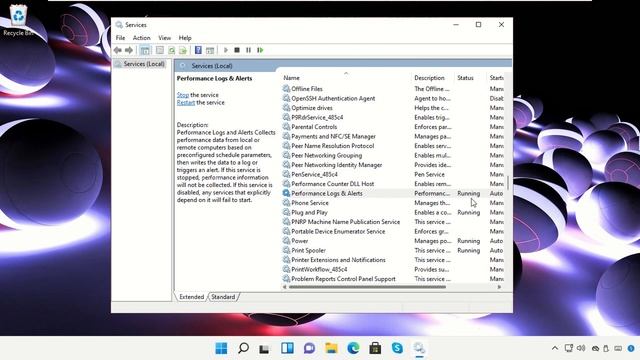Switch to the Standard tab
Screen dimensions: 640x360
(223, 297)
